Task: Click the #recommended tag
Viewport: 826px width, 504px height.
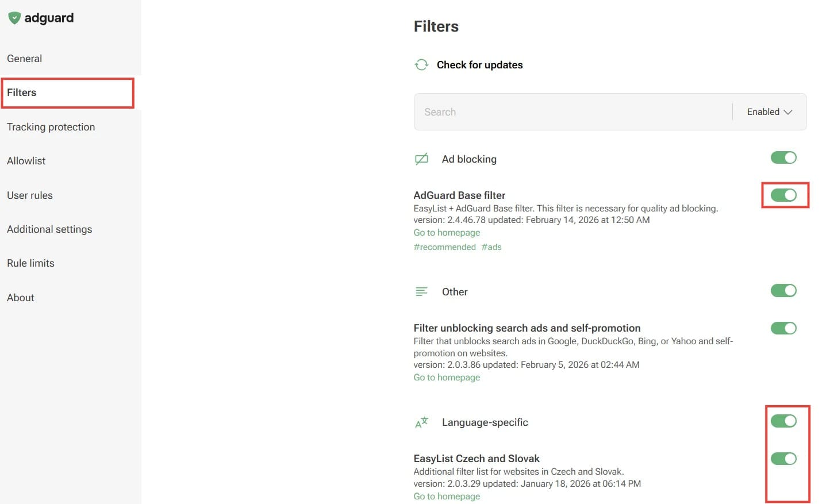Action: 444,247
